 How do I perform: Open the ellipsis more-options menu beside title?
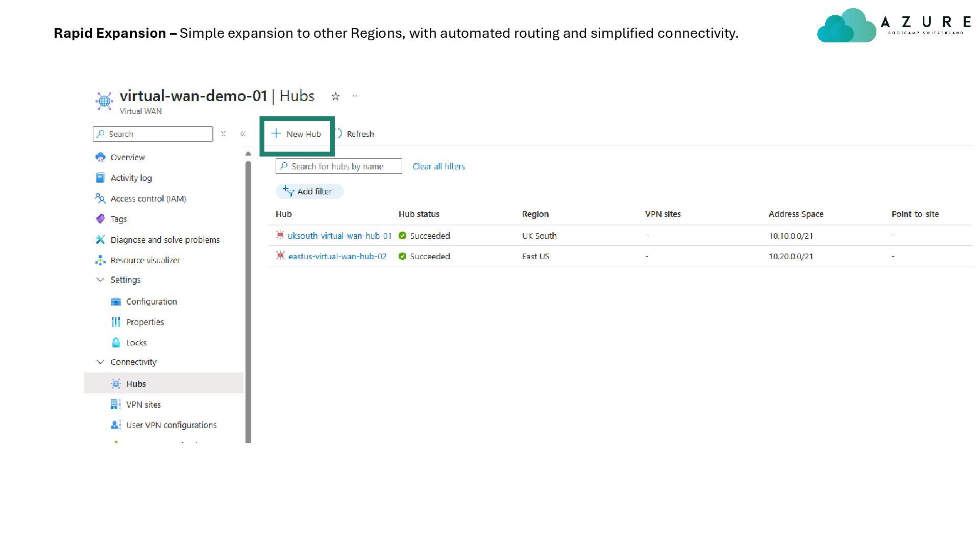coord(356,96)
